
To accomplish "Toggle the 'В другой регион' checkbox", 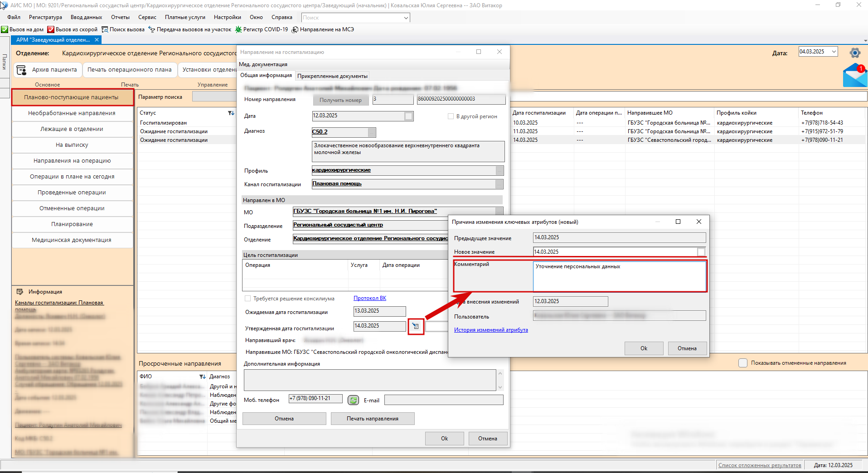I will click(451, 116).
